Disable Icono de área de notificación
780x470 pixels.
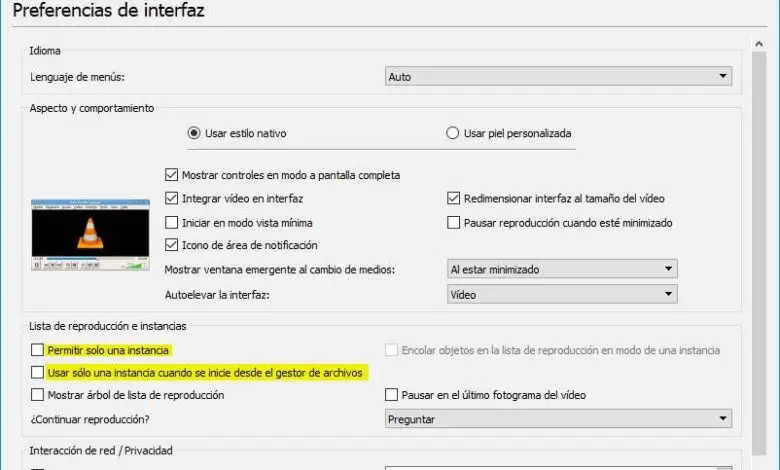pyautogui.click(x=171, y=245)
